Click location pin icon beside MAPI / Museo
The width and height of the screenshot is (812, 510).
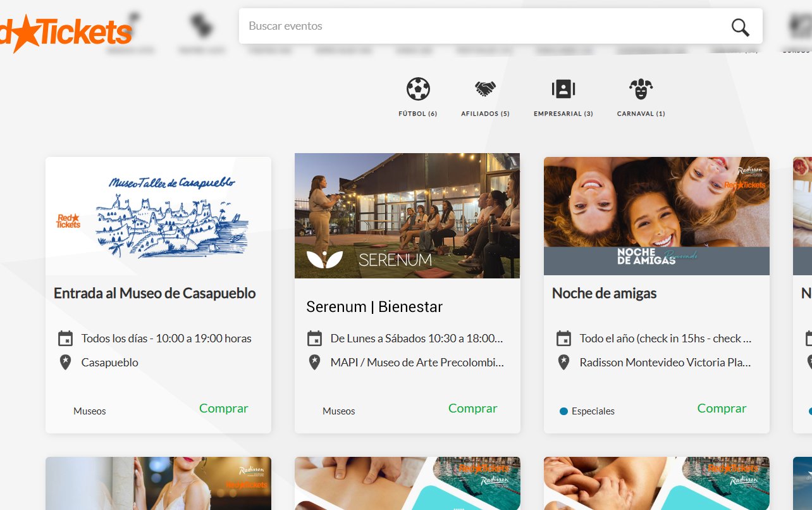(314, 363)
